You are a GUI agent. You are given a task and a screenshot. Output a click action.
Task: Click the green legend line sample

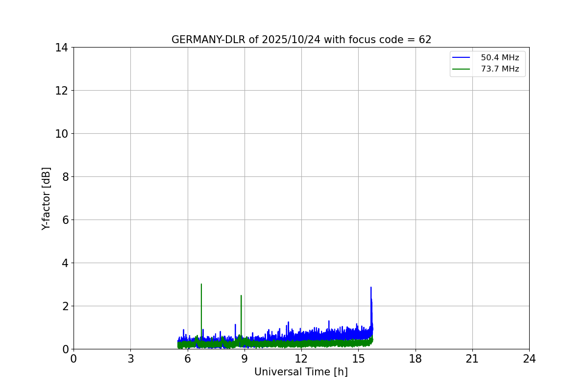pyautogui.click(x=461, y=69)
